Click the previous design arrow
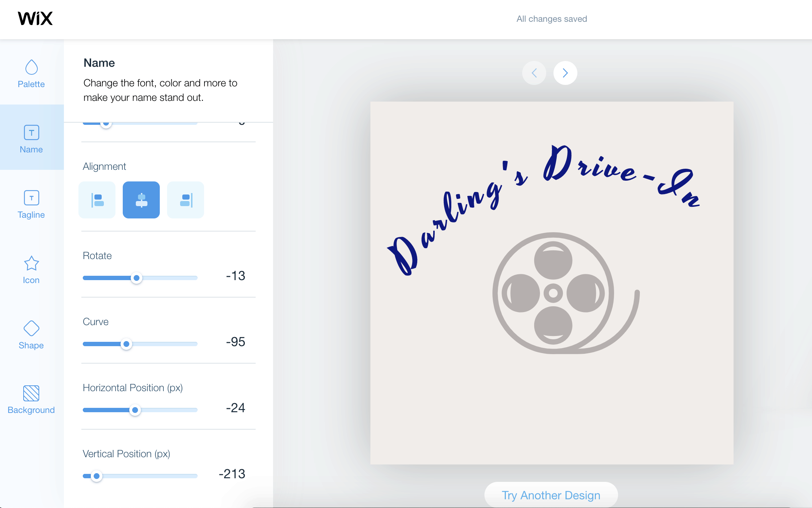 coord(534,73)
